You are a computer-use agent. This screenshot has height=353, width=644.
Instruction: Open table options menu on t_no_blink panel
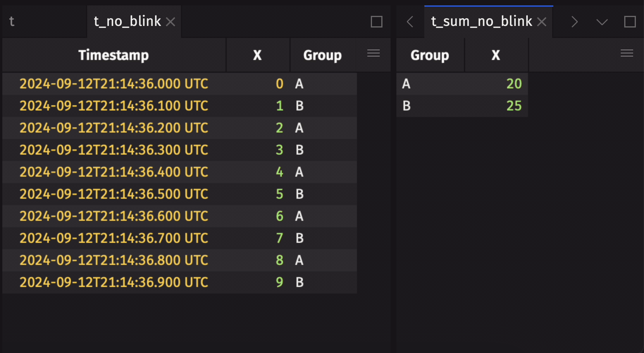click(373, 53)
